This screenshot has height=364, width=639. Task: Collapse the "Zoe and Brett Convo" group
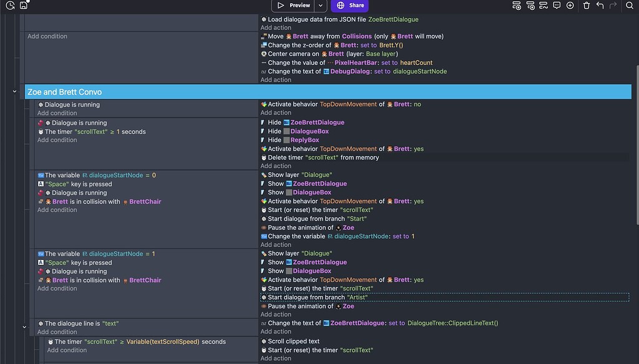[x=14, y=91]
